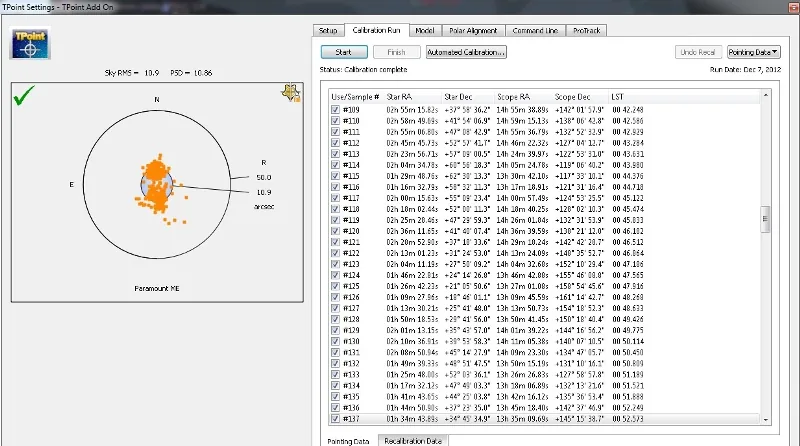Uncheck the checkbox for sample #137

[x=335, y=419]
